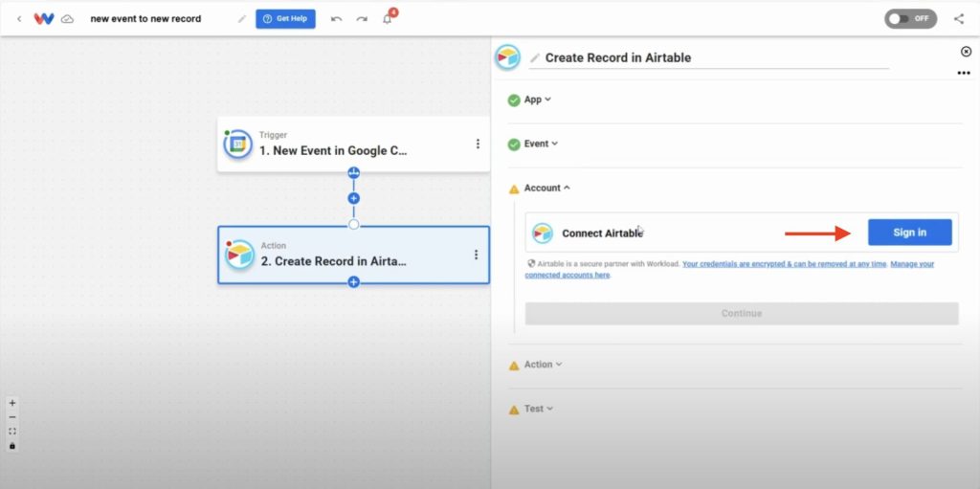This screenshot has width=980, height=489.
Task: Expand the Test section
Action: [x=539, y=409]
